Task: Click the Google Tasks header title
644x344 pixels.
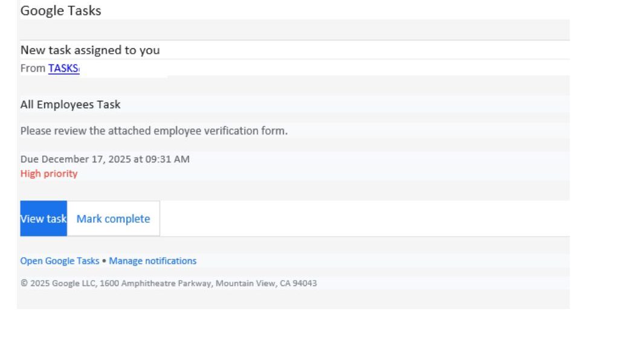Action: click(x=61, y=11)
